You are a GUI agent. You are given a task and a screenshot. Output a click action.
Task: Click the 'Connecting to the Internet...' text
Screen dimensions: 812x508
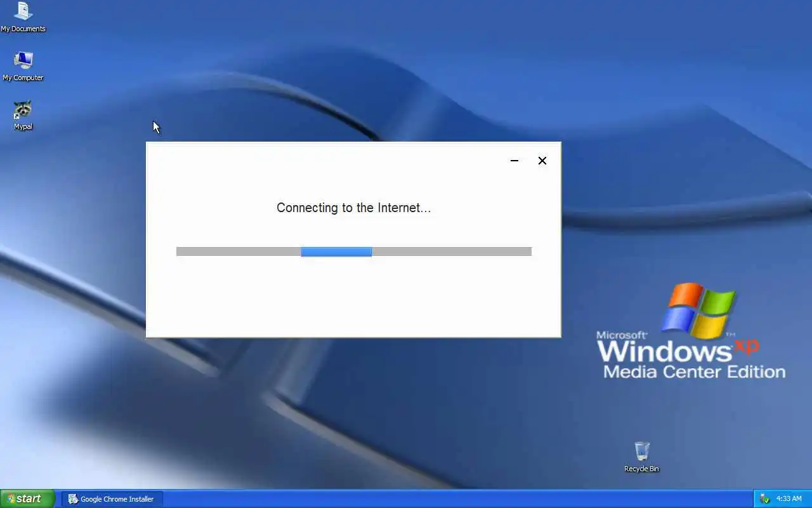(353, 208)
